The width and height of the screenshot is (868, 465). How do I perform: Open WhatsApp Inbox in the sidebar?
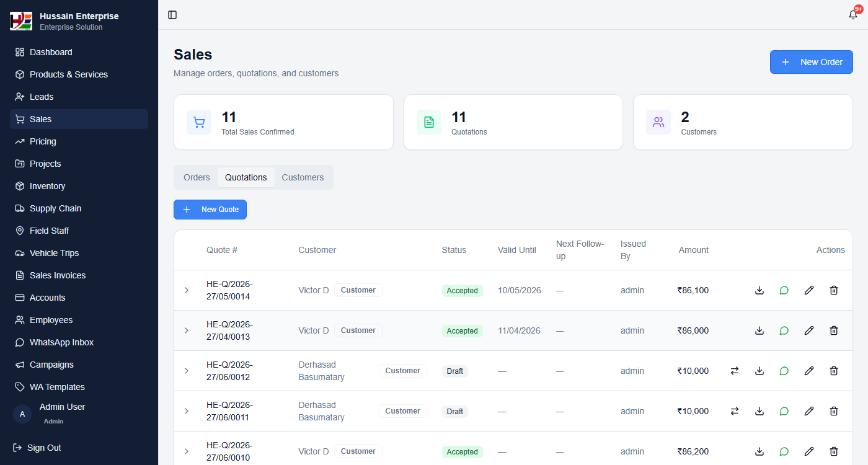(79, 342)
